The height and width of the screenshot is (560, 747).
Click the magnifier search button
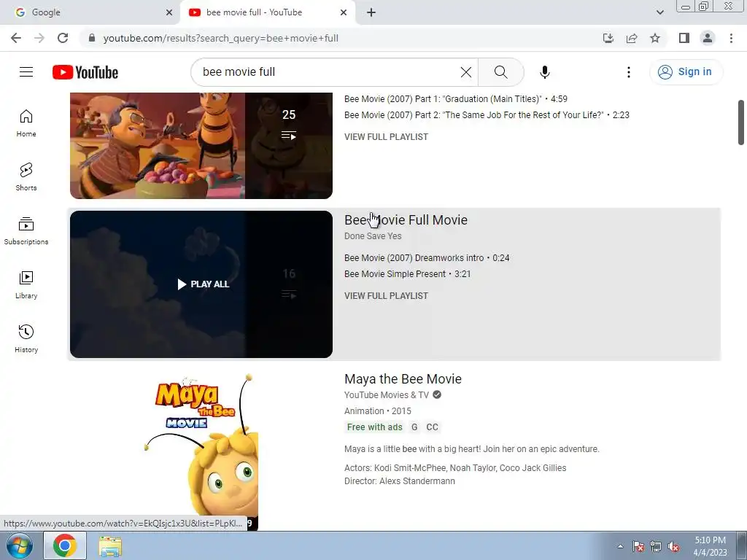[500, 72]
